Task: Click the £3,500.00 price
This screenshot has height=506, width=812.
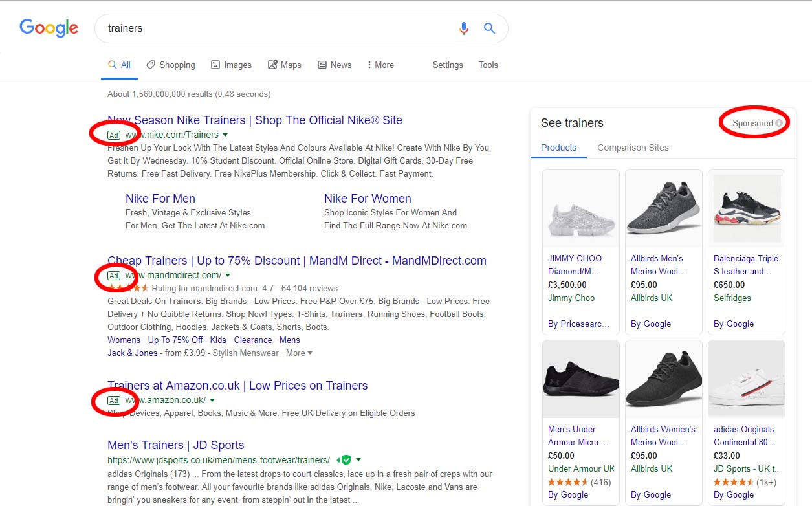Action: coord(567,285)
